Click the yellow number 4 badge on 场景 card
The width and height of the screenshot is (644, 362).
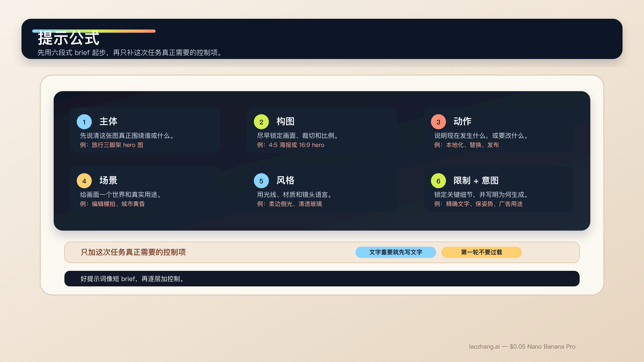84,181
